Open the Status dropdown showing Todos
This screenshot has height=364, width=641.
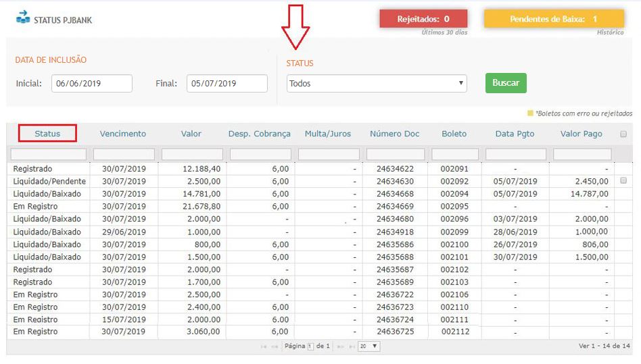click(x=377, y=83)
